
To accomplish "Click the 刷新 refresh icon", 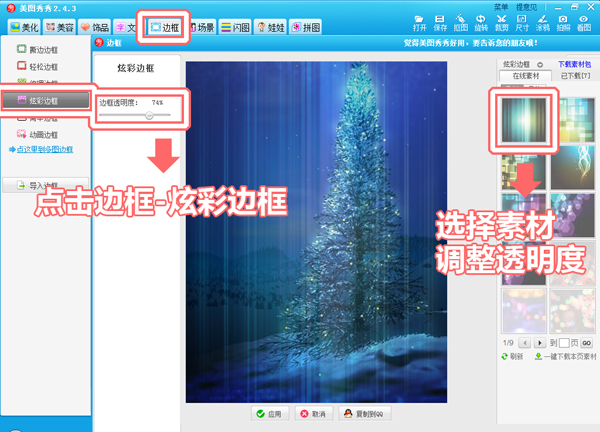I will click(x=505, y=356).
